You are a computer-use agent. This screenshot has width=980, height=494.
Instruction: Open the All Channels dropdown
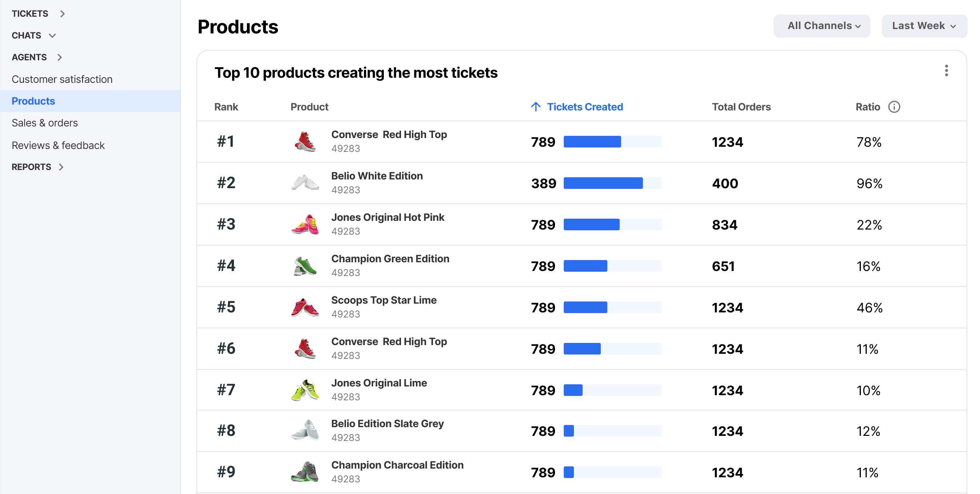[x=821, y=26]
